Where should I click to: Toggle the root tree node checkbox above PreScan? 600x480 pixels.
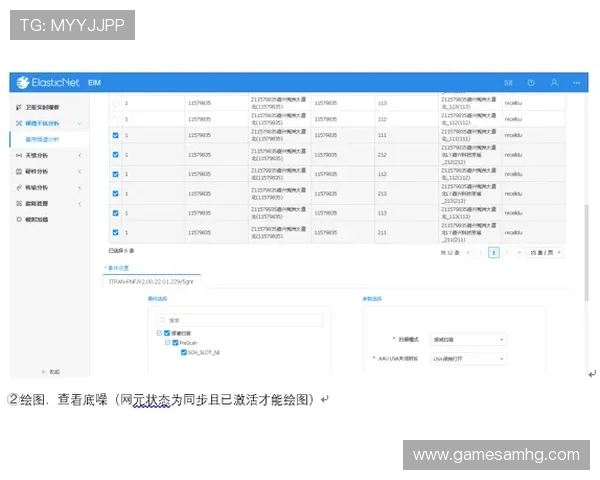point(167,333)
